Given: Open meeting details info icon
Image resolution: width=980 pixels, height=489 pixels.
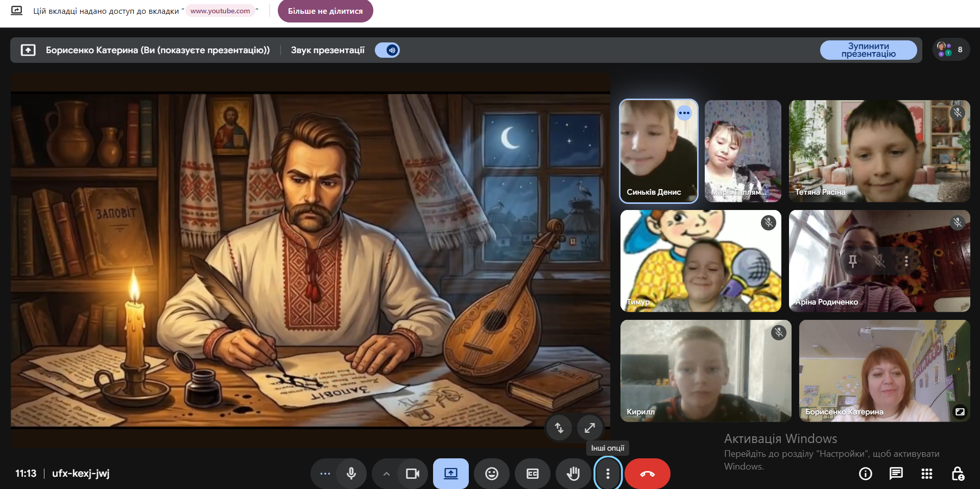Looking at the screenshot, I should point(865,474).
